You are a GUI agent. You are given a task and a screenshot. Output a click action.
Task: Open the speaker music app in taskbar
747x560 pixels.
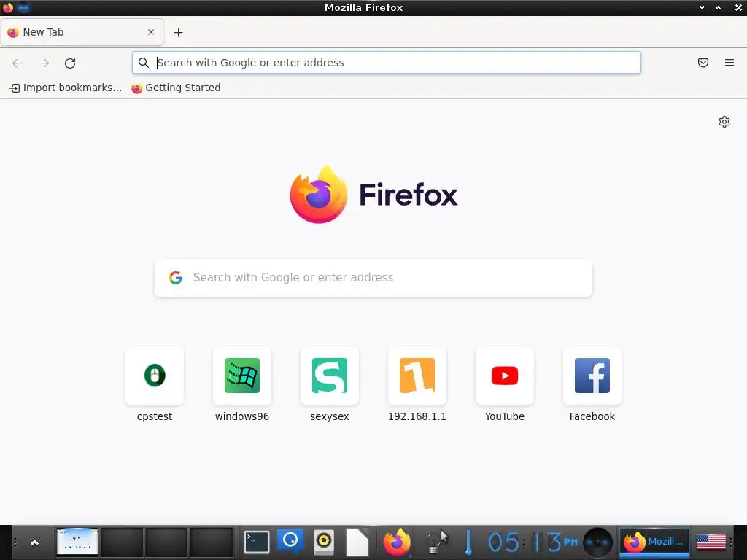coord(324,542)
